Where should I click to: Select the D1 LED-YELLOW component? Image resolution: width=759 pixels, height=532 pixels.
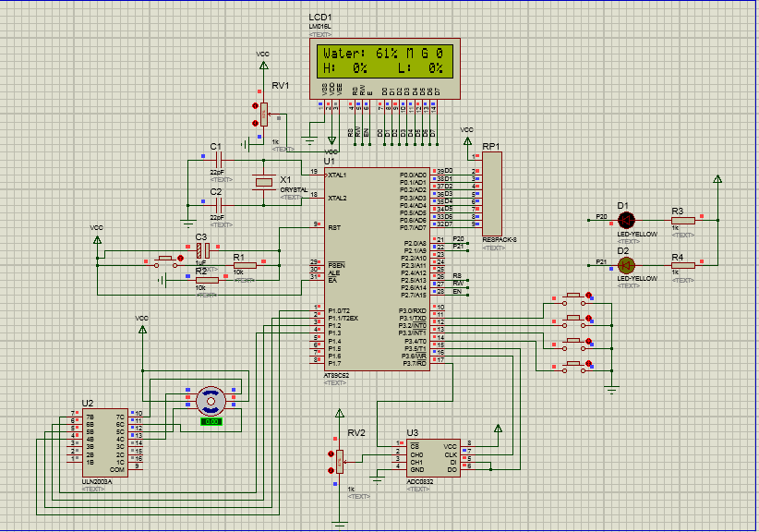tap(626, 220)
